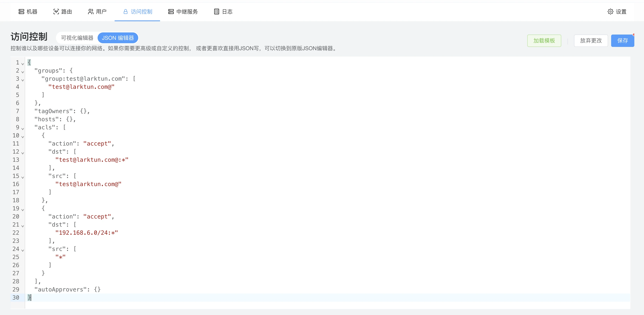This screenshot has width=644, height=315.
Task: Click the "test@larktun.com@:*" value
Action: pyautogui.click(x=92, y=160)
